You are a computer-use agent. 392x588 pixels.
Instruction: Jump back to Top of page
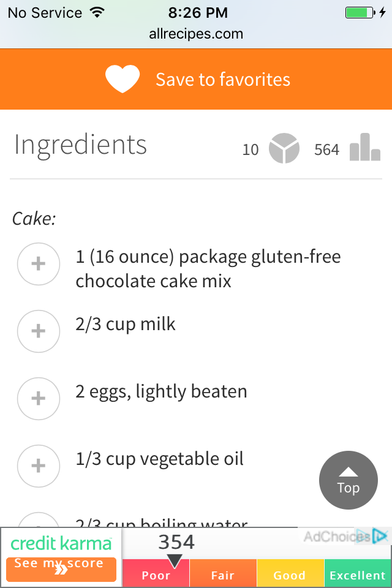(x=348, y=481)
